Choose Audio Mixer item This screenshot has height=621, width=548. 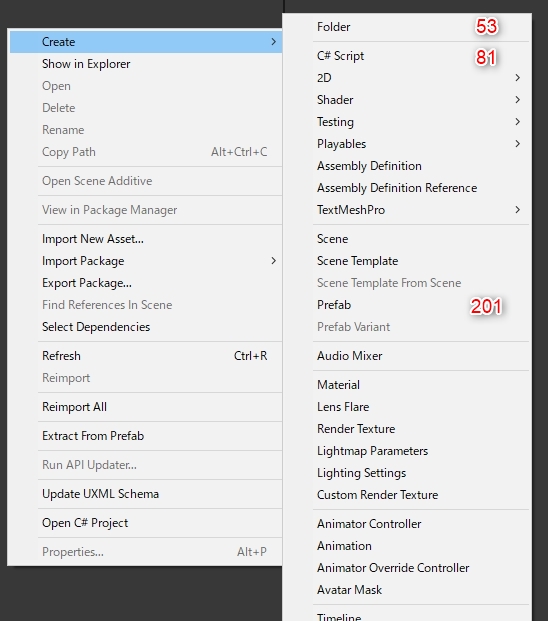[421, 356]
